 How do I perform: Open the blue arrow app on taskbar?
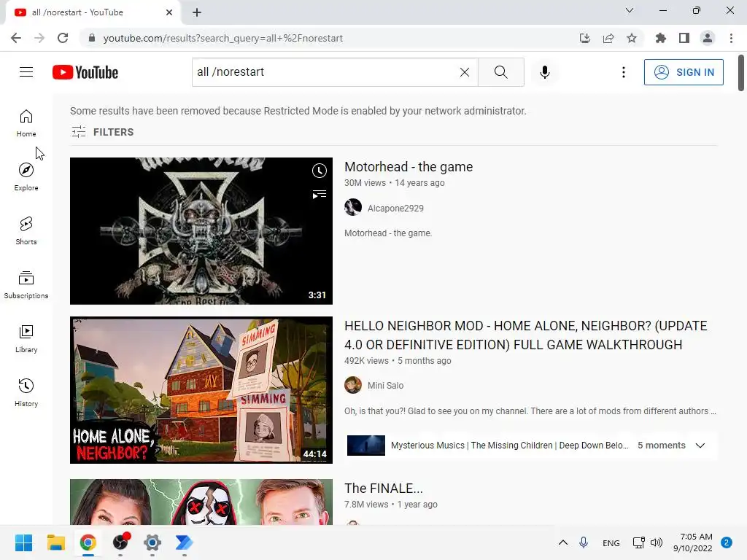point(185,542)
